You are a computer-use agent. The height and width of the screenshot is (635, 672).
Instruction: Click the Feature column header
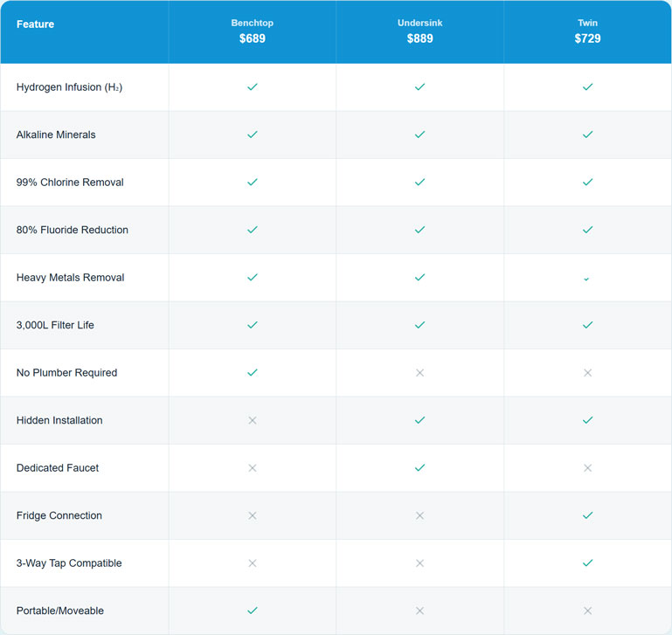pos(35,24)
